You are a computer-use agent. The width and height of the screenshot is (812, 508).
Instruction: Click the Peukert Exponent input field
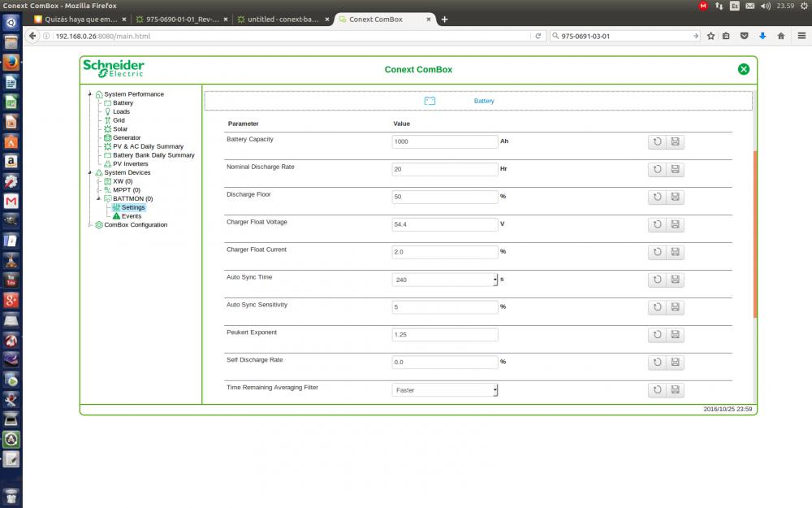point(445,334)
